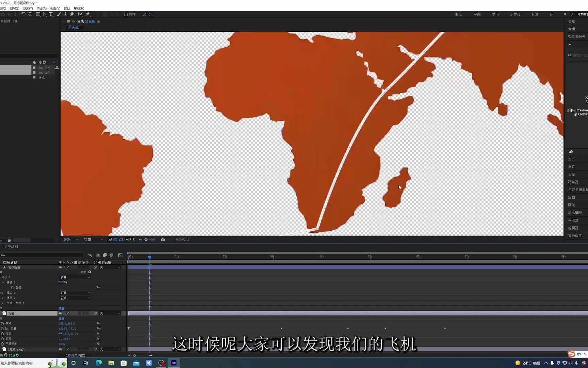The image size is (588, 368).
Task: Collapse the 路径 1 group
Action: pyautogui.click(x=3, y=282)
